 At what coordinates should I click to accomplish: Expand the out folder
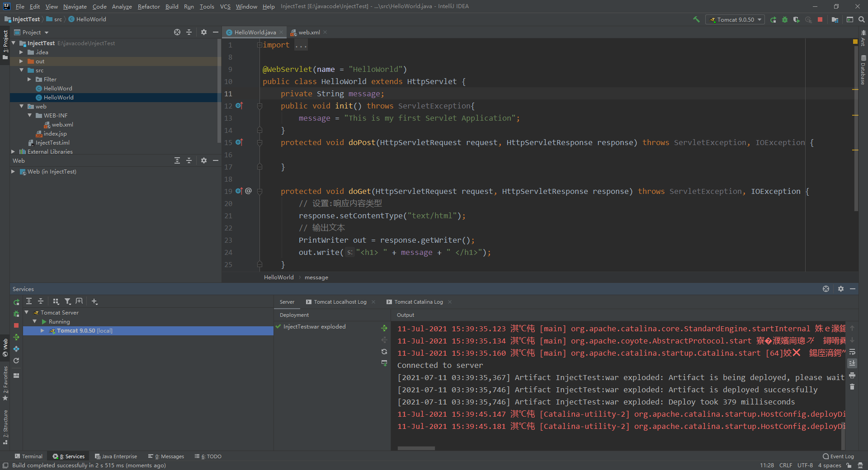click(x=21, y=61)
